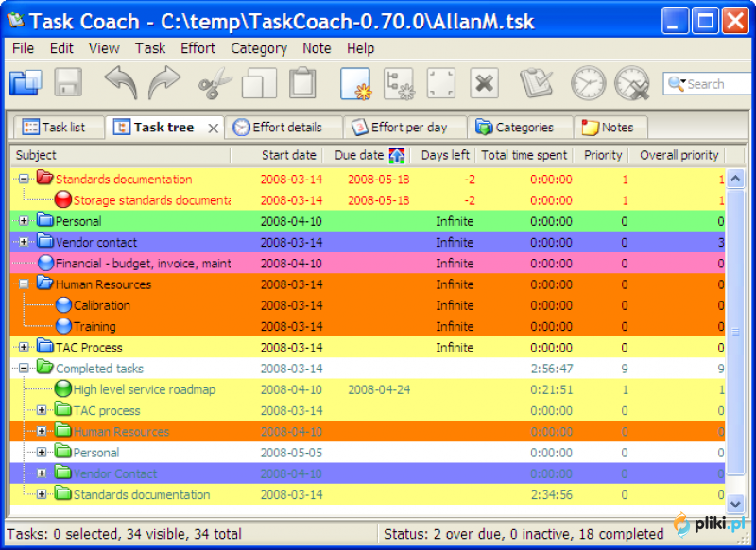Open the Edit menu

click(x=61, y=48)
